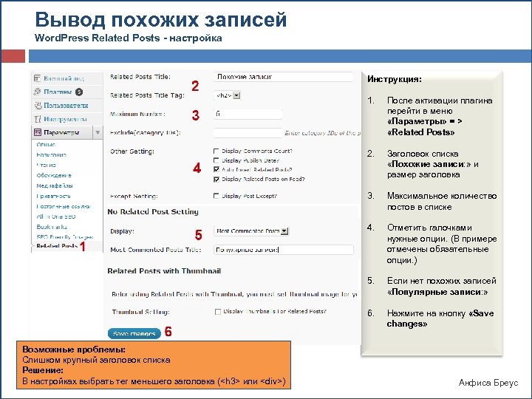Screen dimensions: 532x399
Task: Open Most Commented Posts display dropdown
Action: (x=251, y=231)
